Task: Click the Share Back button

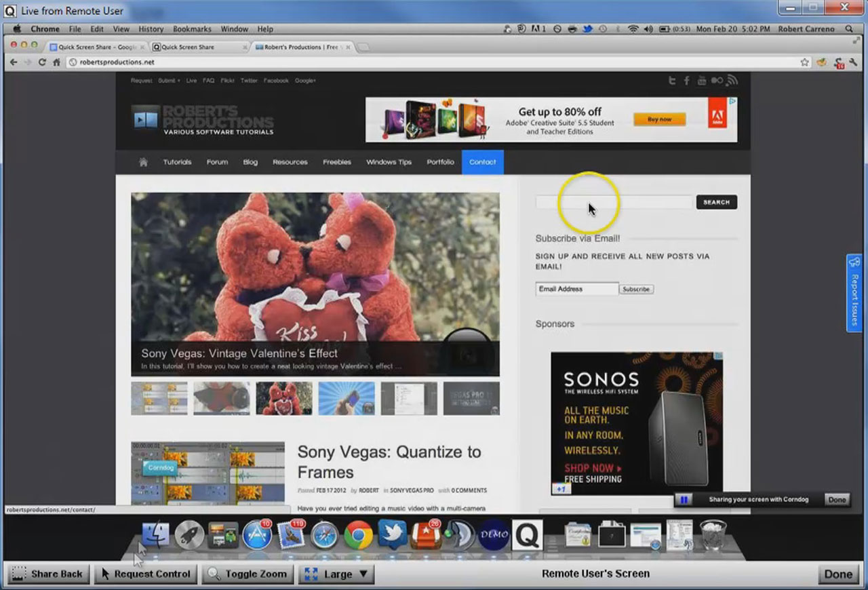Action: (x=47, y=574)
